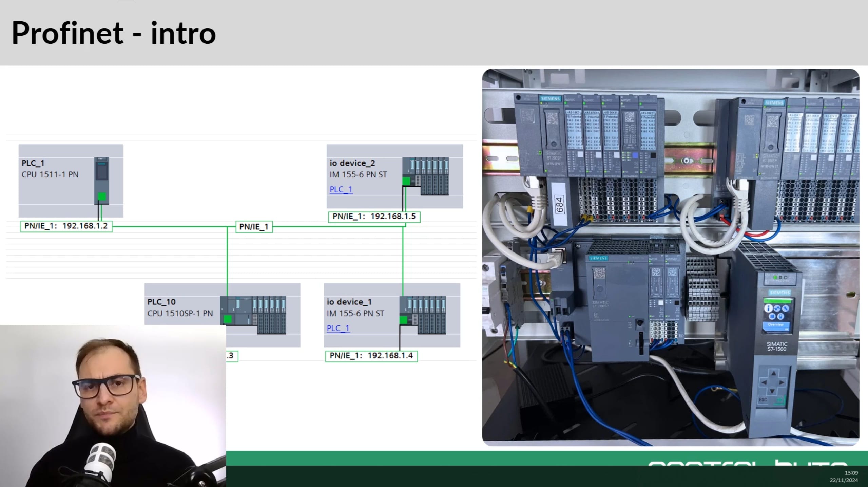Open PLC_1 link under io device_2
This screenshot has height=487, width=868.
(x=341, y=189)
